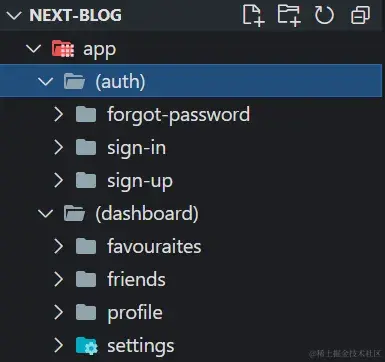Refresh the explorer with the reload icon
The height and width of the screenshot is (362, 385).
coord(324,15)
